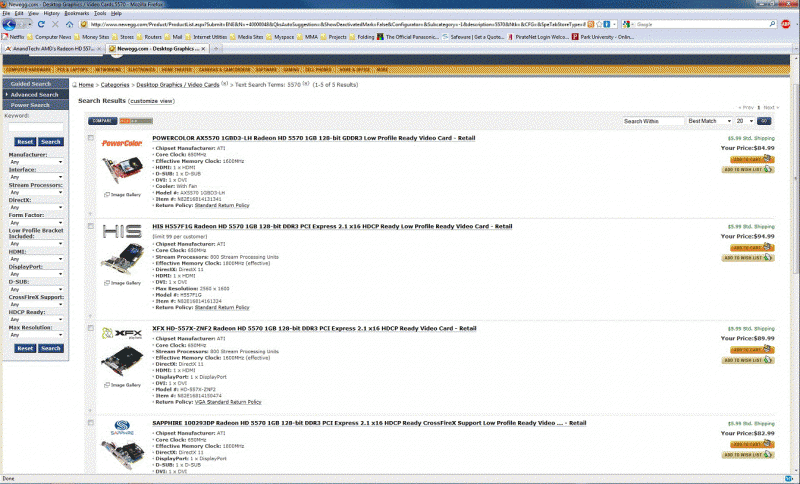Open the customize view link
Image resolution: width=800 pixels, height=484 pixels.
(x=152, y=101)
